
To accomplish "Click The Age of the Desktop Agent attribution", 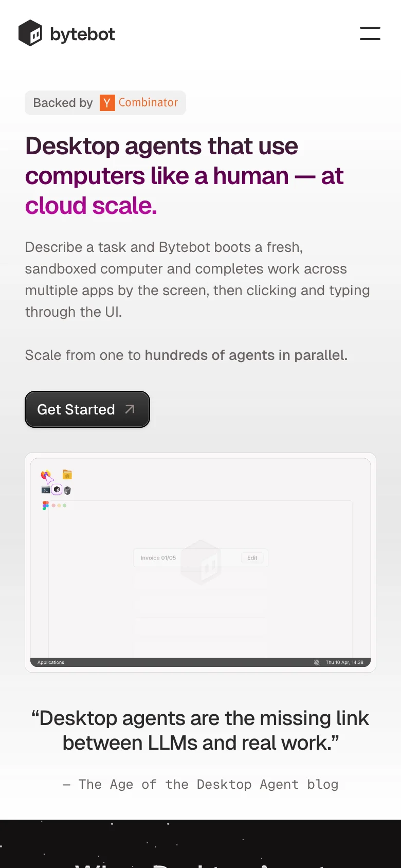I will point(200,784).
